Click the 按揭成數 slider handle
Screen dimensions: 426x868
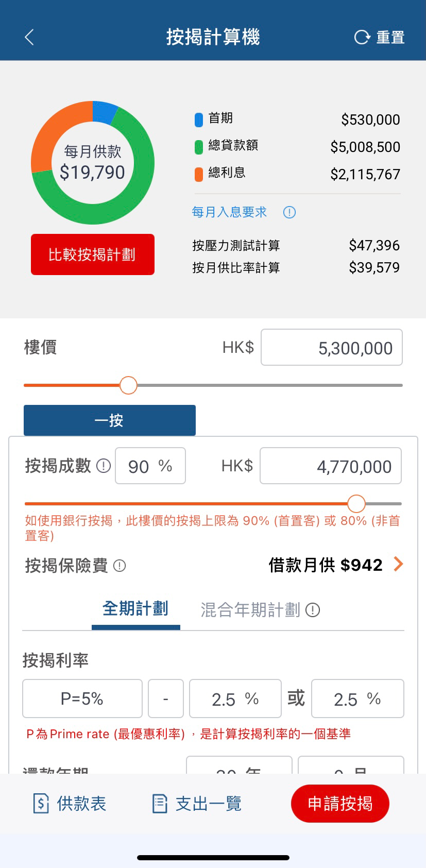(x=356, y=503)
